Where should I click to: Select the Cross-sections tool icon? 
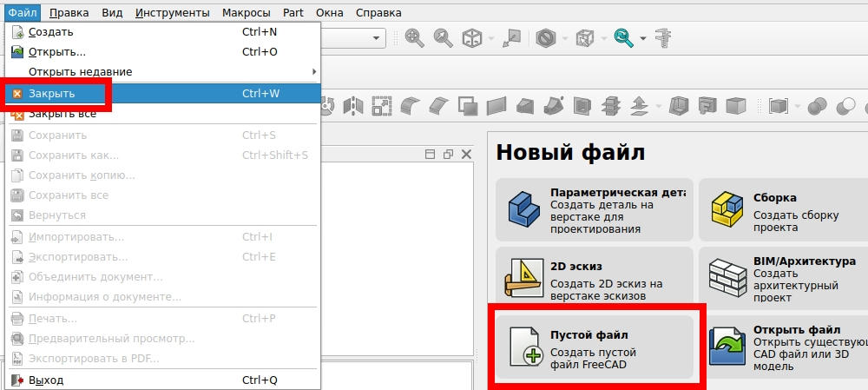pos(611,105)
